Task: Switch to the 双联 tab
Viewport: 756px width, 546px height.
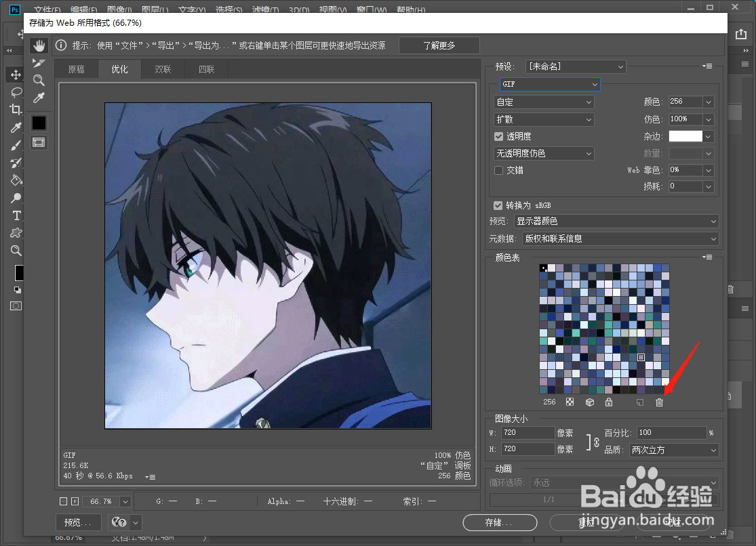Action: (163, 69)
